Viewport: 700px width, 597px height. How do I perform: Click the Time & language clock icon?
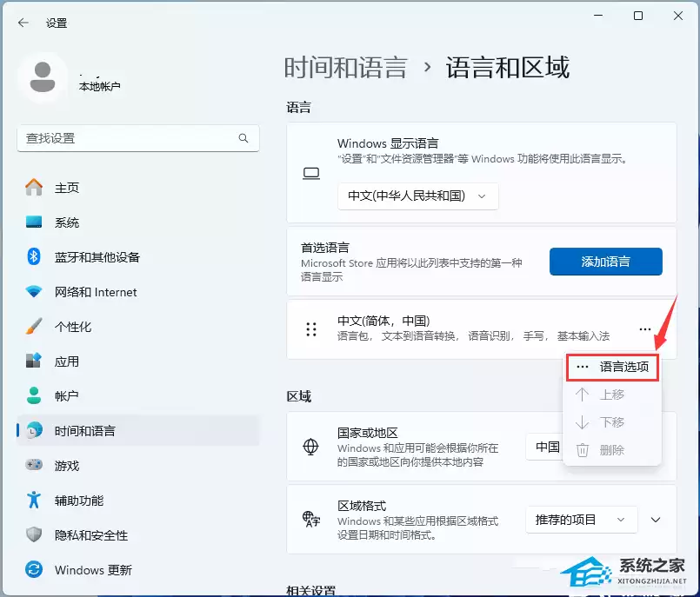[34, 430]
